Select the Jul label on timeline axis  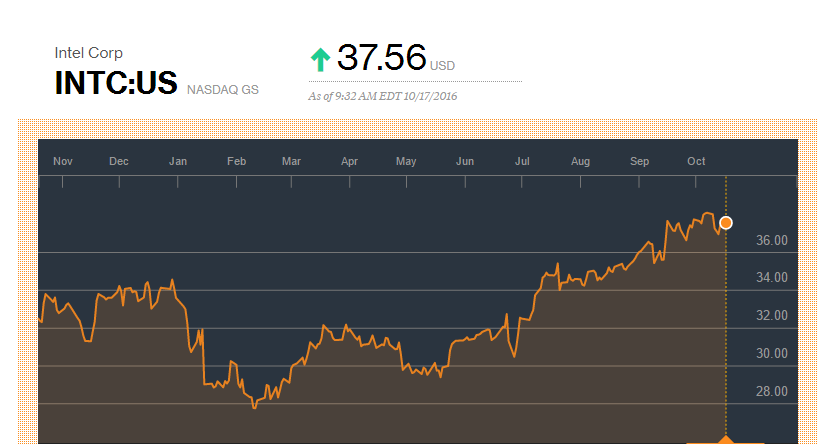522,161
